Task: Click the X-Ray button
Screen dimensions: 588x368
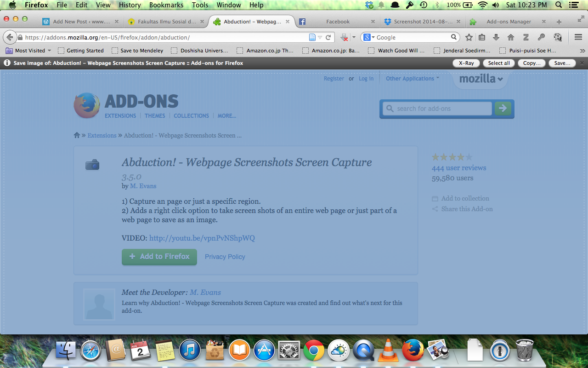Action: 466,63
